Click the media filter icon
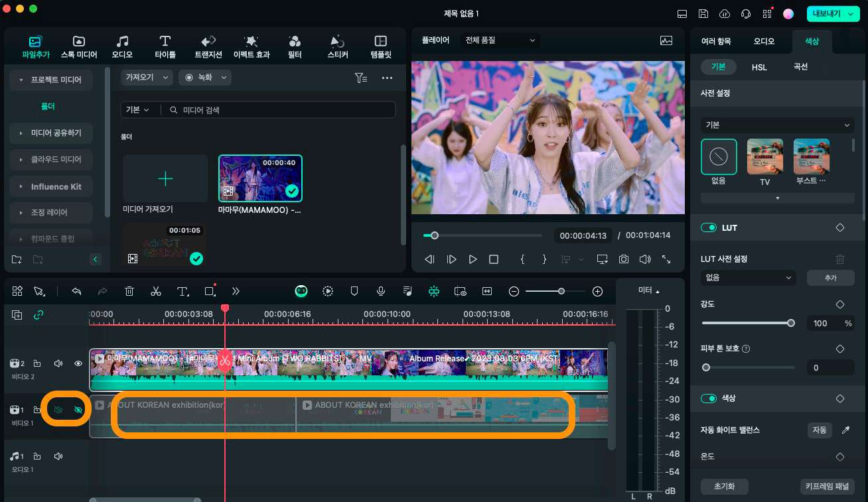Screen dimensions: 868x502 (360, 78)
